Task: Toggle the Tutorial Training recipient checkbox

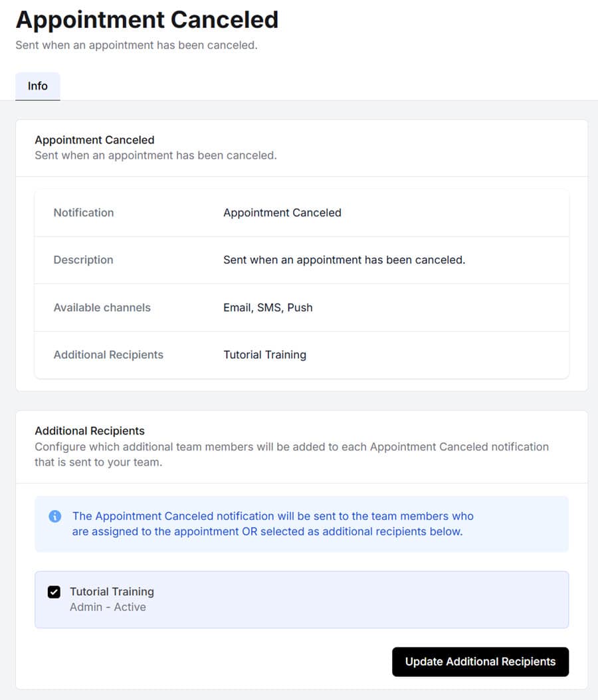Action: 54,592
